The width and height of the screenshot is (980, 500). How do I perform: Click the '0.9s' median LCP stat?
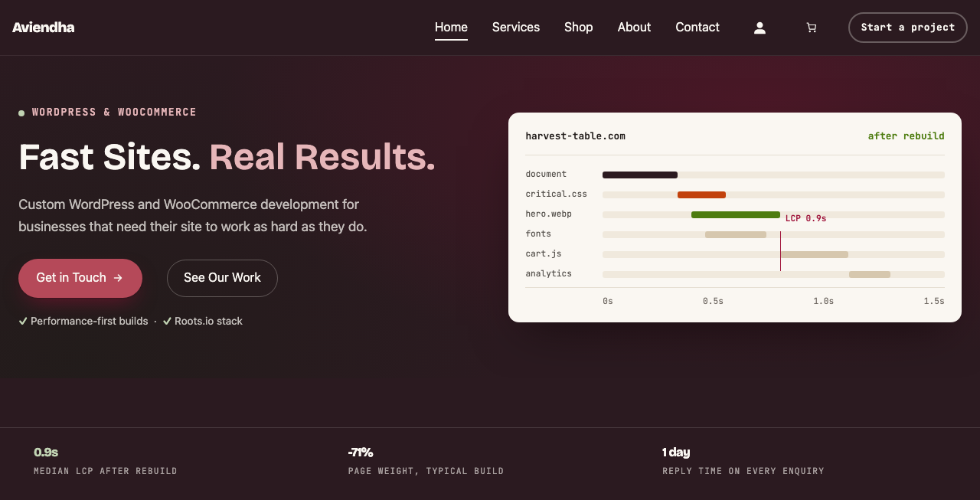pos(46,453)
